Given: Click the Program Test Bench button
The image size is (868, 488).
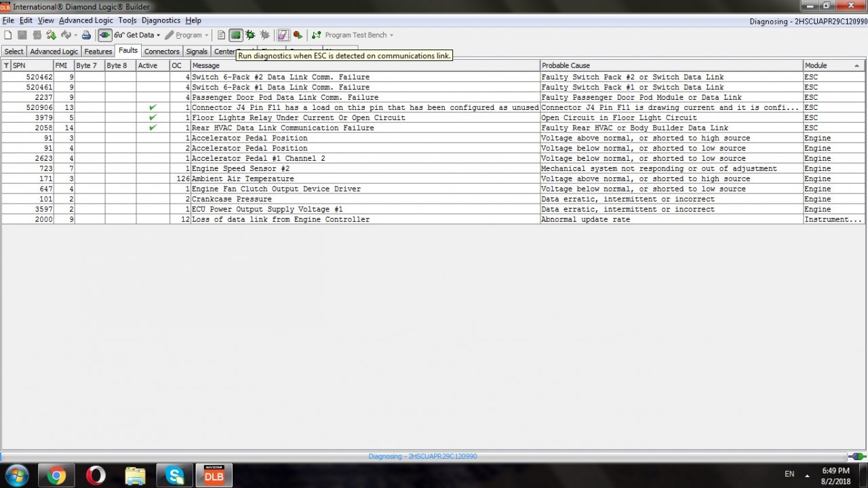Looking at the screenshot, I should 349,35.
